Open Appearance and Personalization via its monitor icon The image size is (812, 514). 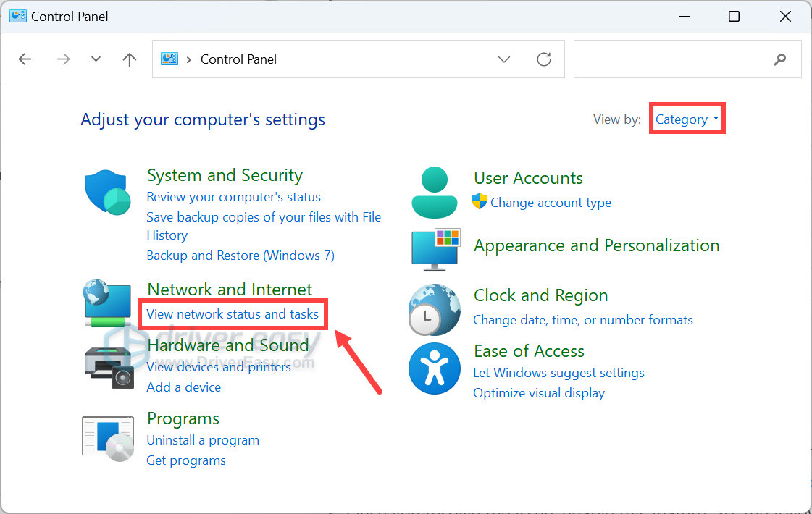(x=434, y=248)
